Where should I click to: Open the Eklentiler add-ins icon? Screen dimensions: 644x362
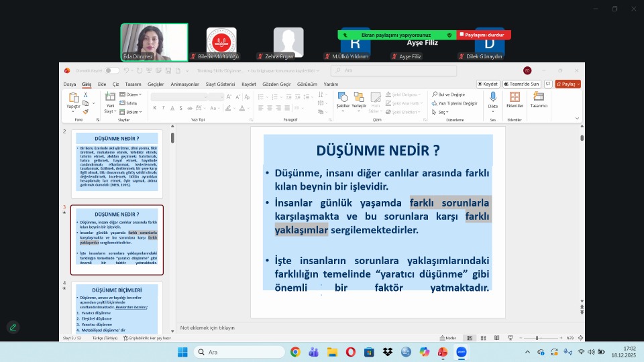pyautogui.click(x=515, y=98)
